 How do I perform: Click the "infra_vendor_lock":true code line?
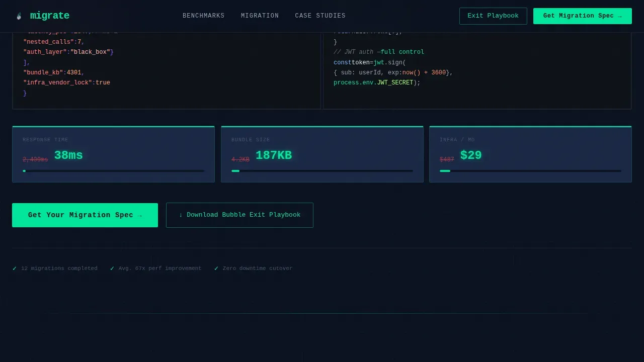tap(66, 83)
